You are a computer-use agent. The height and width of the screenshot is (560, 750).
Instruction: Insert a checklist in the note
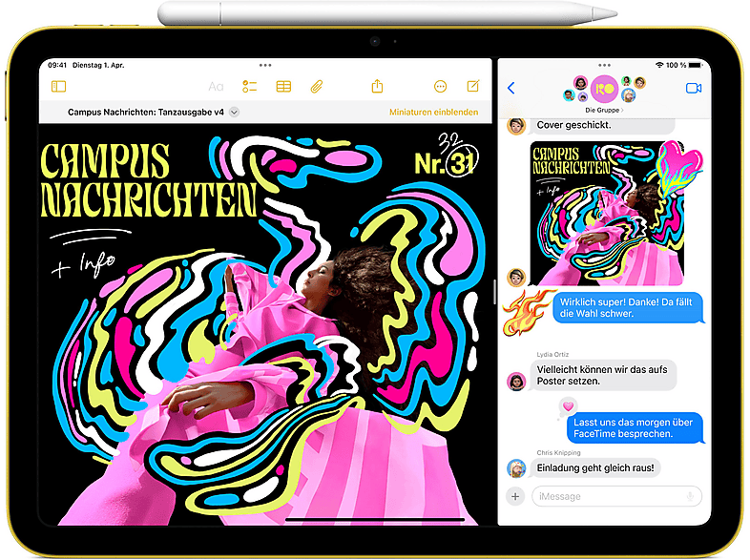[x=250, y=87]
